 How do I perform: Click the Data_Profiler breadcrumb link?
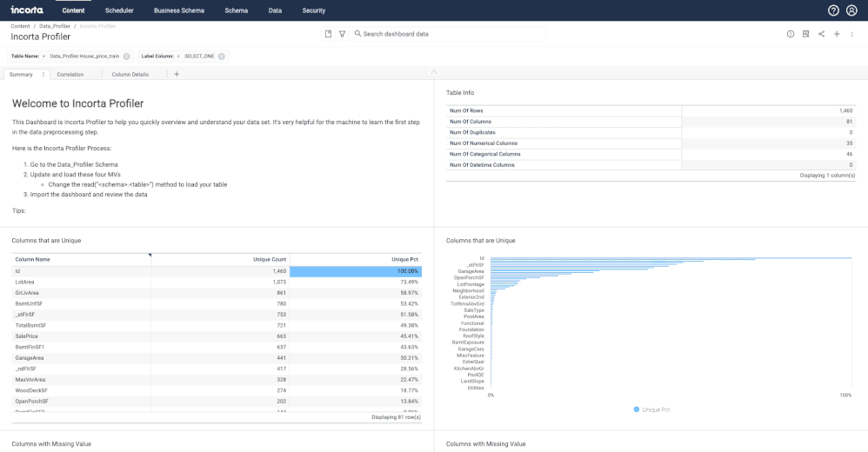pyautogui.click(x=55, y=26)
